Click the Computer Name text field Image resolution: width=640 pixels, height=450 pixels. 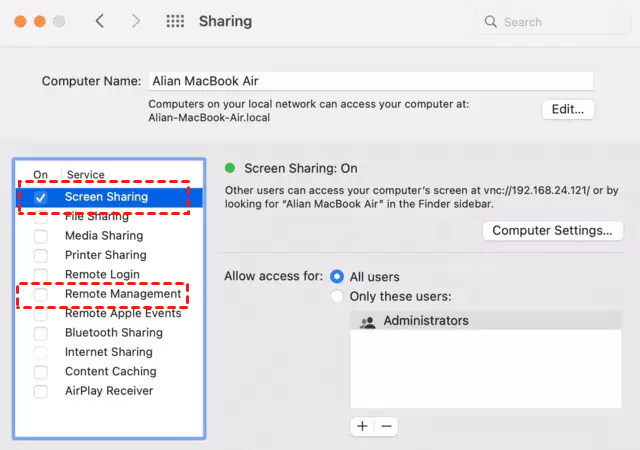point(370,81)
